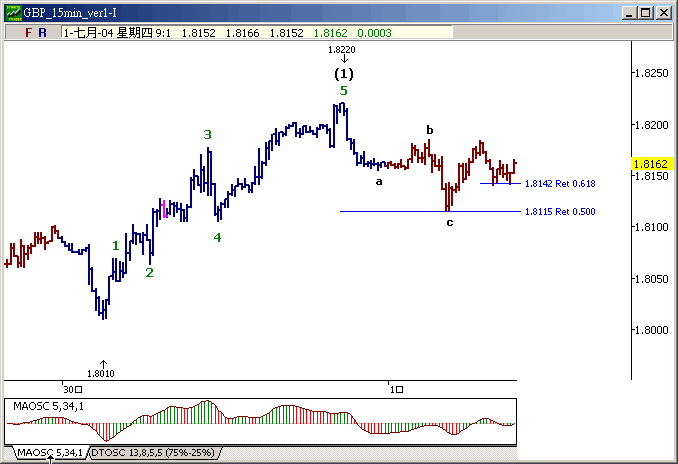
Task: Click the R button in info bar
Action: click(42, 33)
